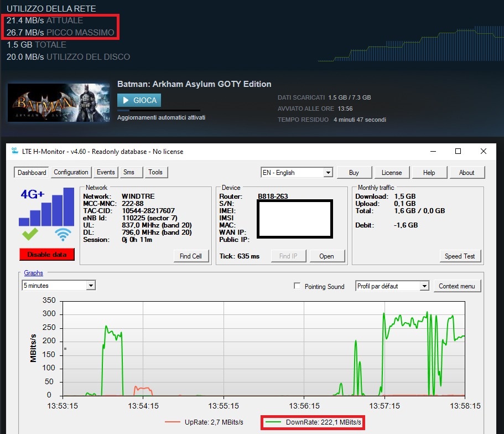Image resolution: width=504 pixels, height=434 pixels.
Task: Click the Tick: 635 ms text
Action: click(240, 256)
